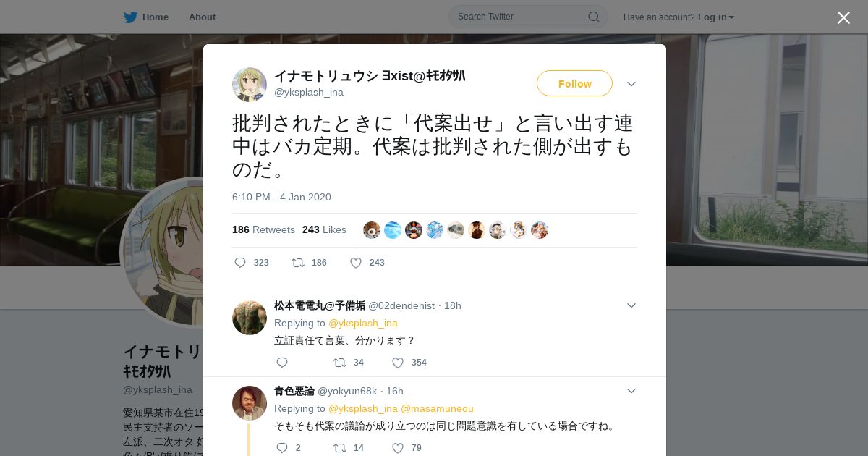This screenshot has height=456, width=868.
Task: Open the chevron menu next to Follow button
Action: point(631,84)
